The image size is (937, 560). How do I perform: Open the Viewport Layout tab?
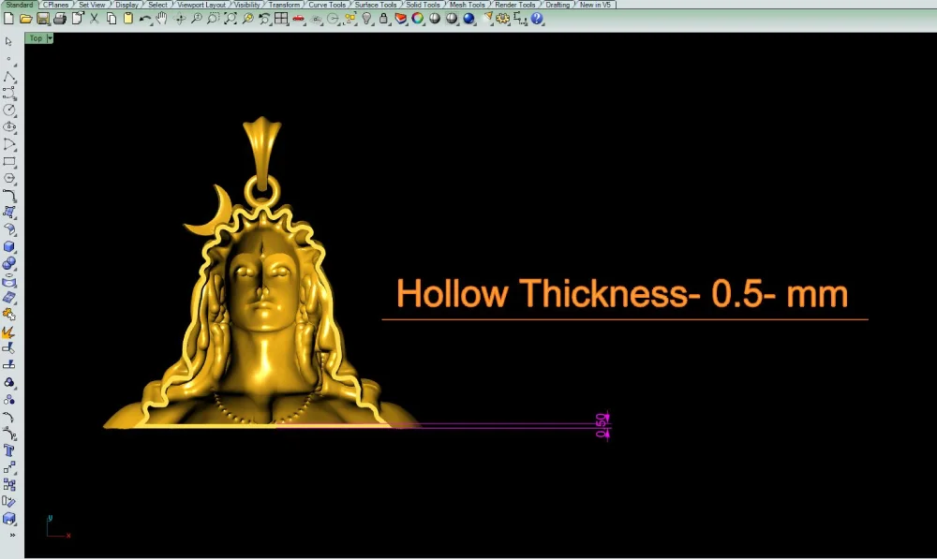pos(201,4)
